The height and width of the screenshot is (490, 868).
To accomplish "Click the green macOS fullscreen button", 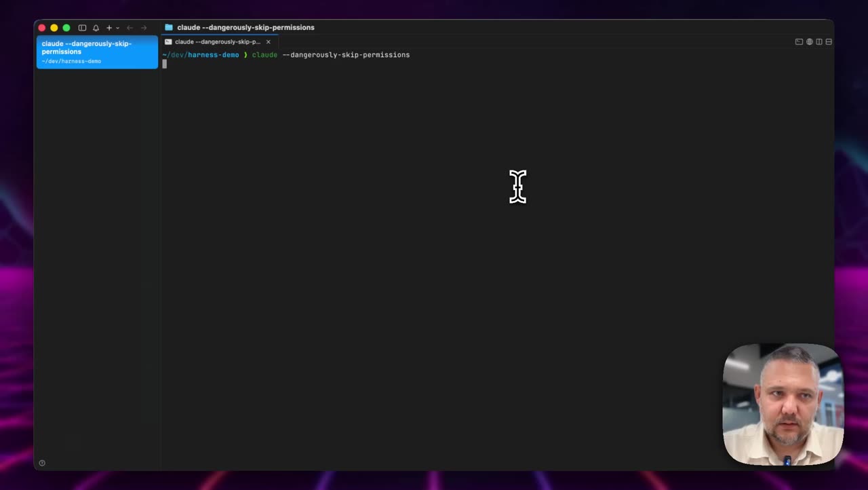I will 66,28.
